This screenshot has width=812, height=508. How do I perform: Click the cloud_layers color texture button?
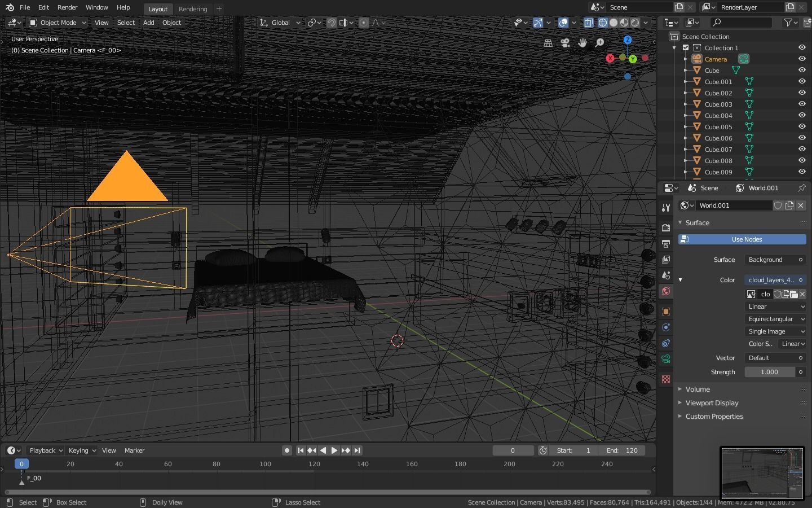pos(775,280)
